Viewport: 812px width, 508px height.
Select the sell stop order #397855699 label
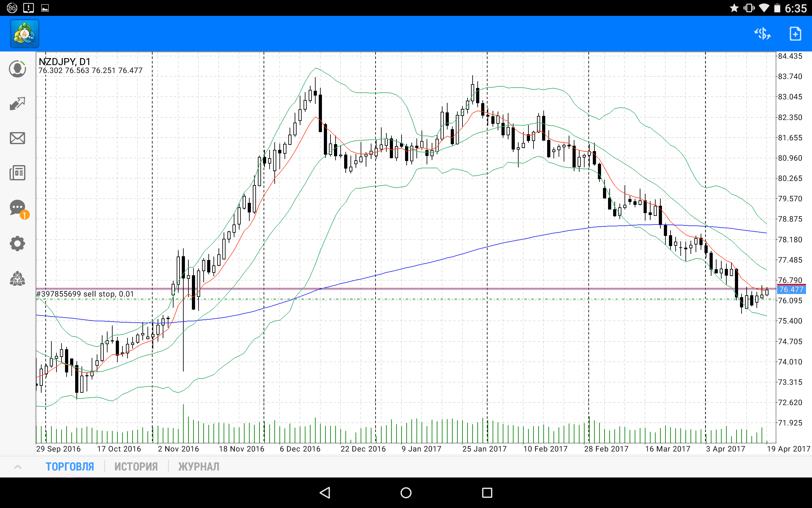85,294
